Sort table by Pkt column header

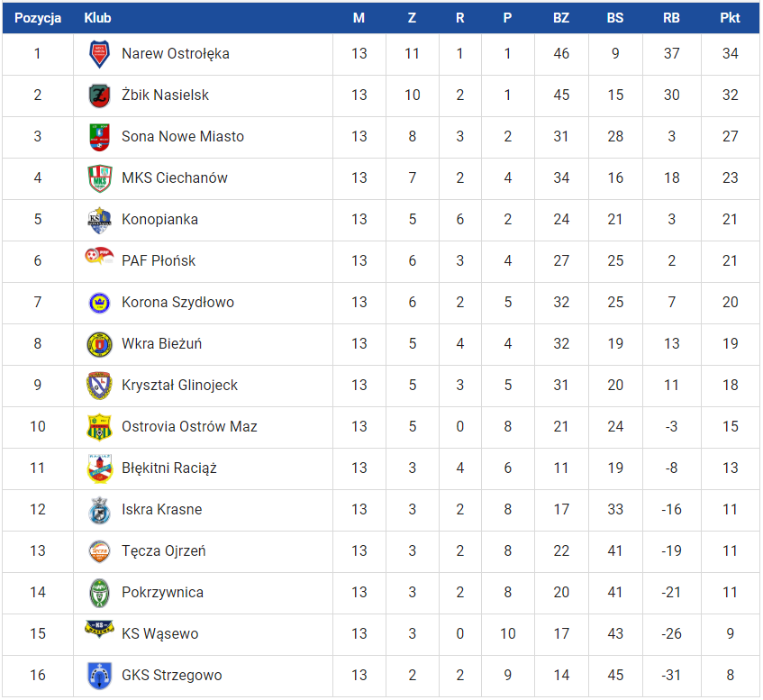pos(730,18)
